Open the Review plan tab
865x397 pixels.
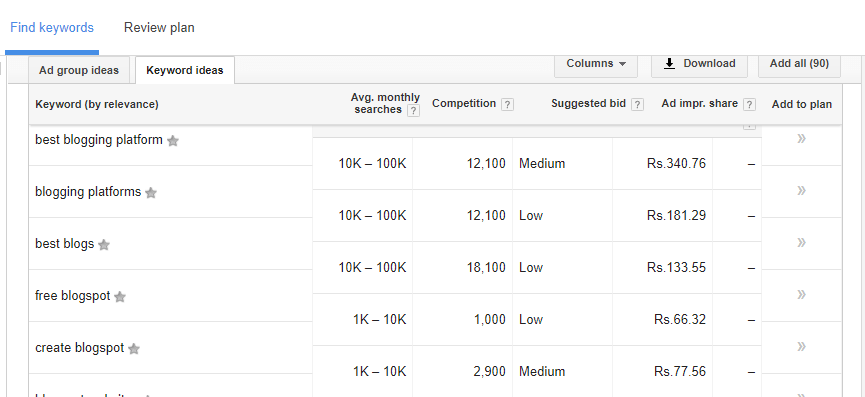159,28
